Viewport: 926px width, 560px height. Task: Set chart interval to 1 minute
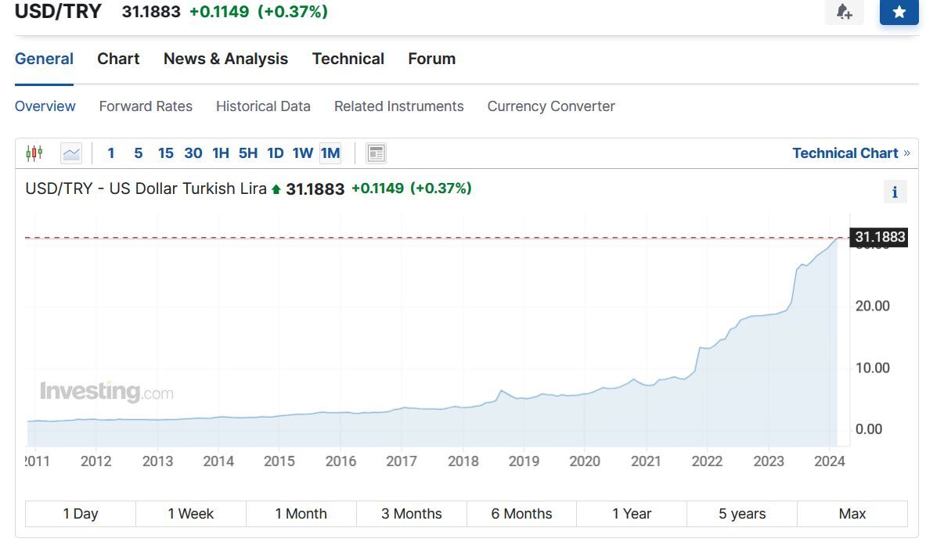pyautogui.click(x=110, y=153)
